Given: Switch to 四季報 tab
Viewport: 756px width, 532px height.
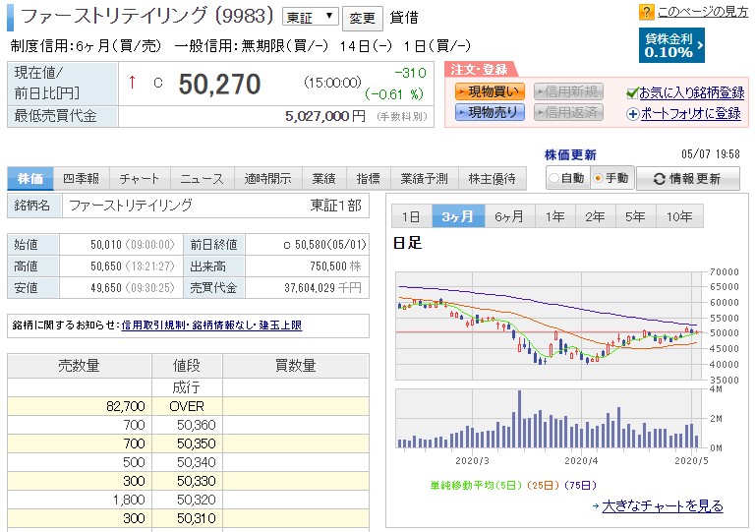Looking at the screenshot, I should pos(81,178).
